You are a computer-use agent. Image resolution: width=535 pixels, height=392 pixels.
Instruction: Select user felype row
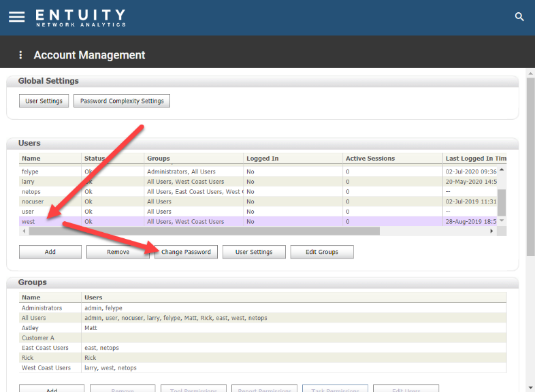click(258, 171)
